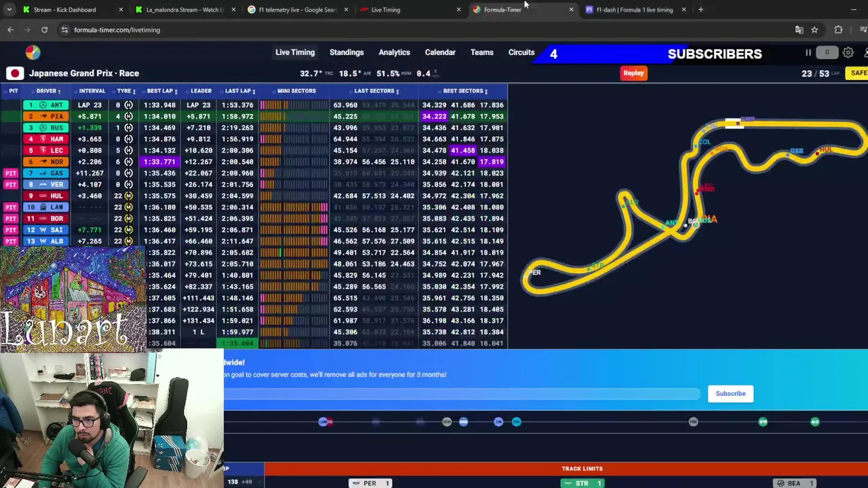Select the PER track limits badge

coord(370,483)
